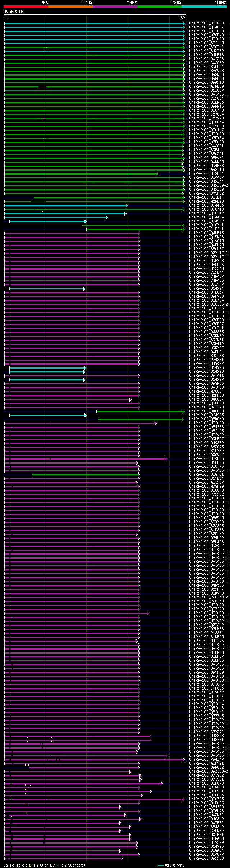Click the cyan segment of the identity color scale

[x=204, y=6]
